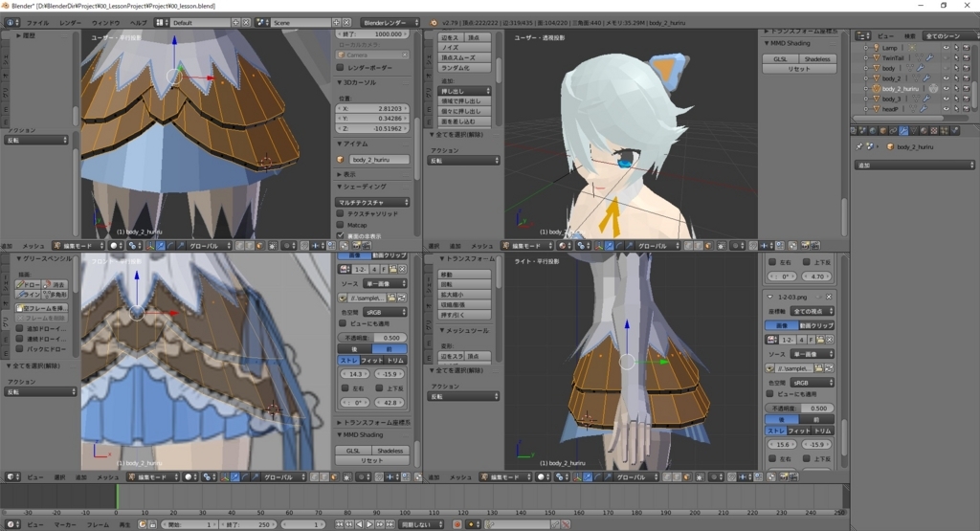Click the ノイズ tool button
980x531 pixels.
point(464,48)
